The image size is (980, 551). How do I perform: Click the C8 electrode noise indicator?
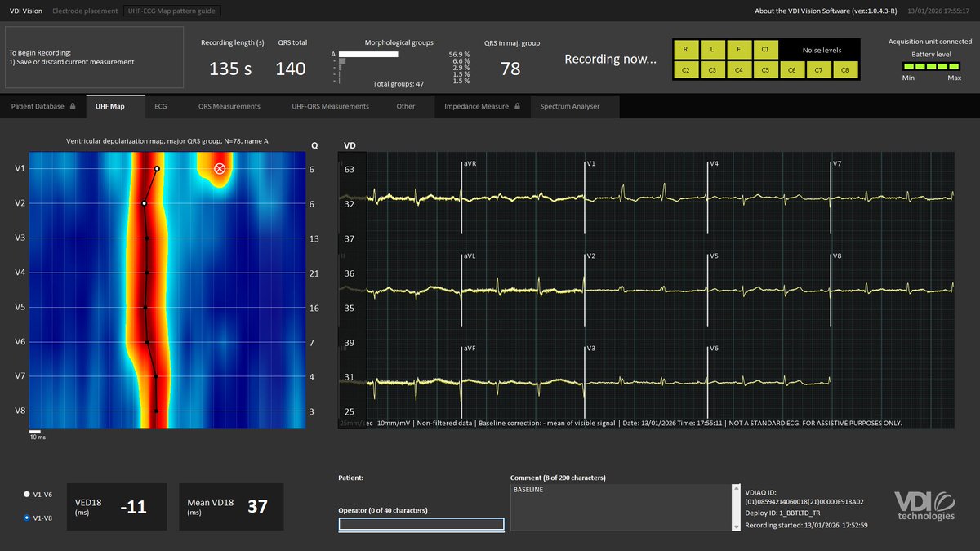click(x=845, y=70)
